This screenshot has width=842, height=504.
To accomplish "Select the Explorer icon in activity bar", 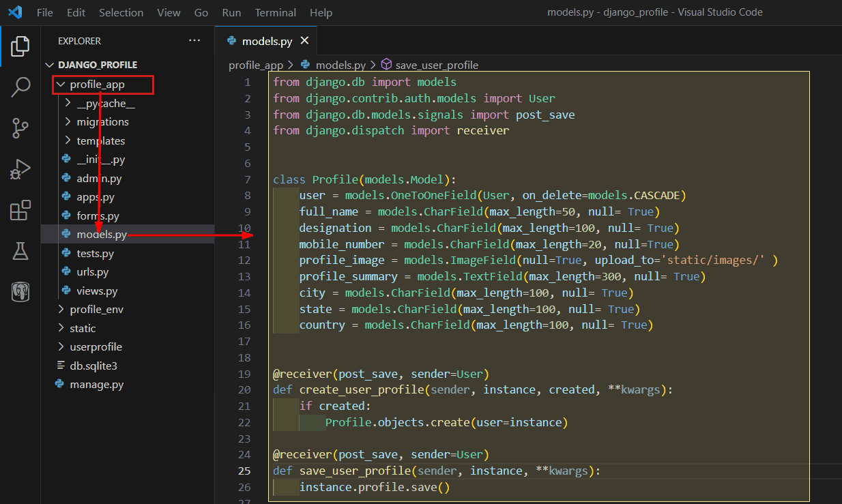I will pyautogui.click(x=20, y=46).
